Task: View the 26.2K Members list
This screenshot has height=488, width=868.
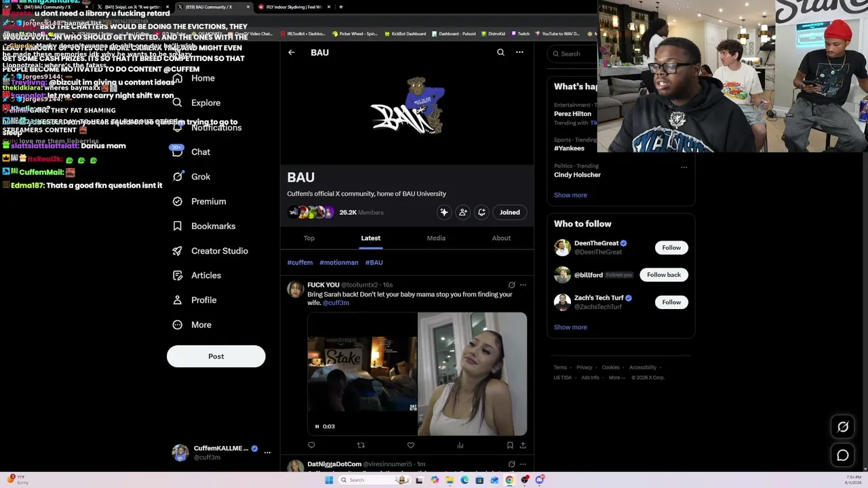Action: click(x=361, y=212)
